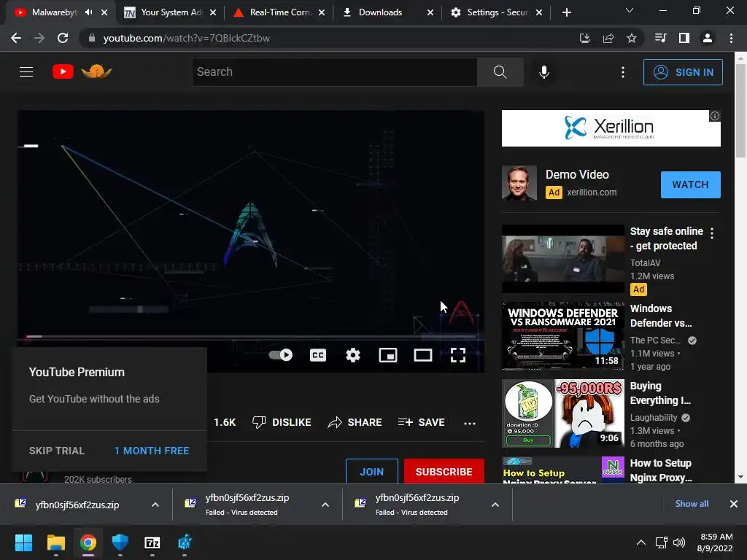The image size is (747, 560).
Task: Click the address bar URL
Action: click(186, 38)
